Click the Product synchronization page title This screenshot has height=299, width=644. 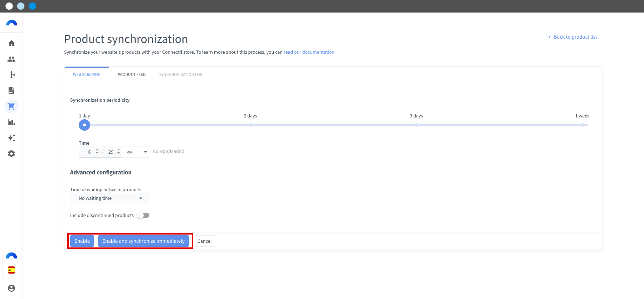(126, 39)
